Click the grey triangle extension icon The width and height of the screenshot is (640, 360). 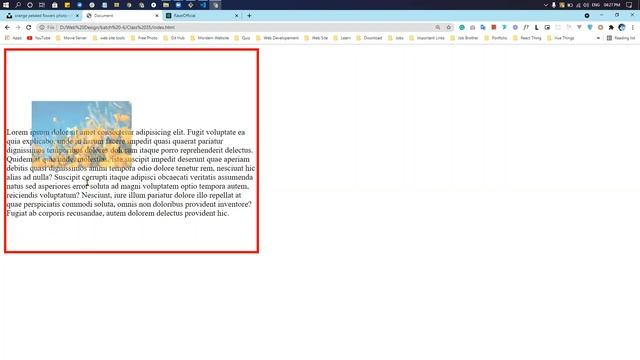(x=579, y=27)
